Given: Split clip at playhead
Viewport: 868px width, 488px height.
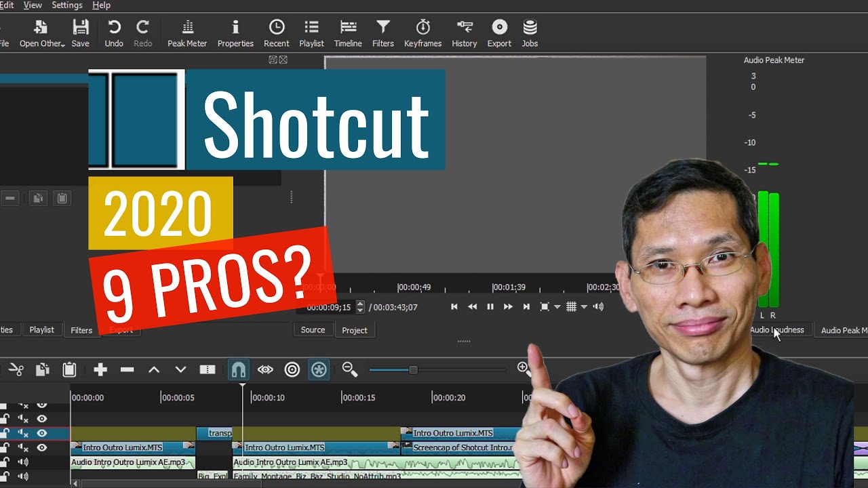Looking at the screenshot, I should 208,369.
